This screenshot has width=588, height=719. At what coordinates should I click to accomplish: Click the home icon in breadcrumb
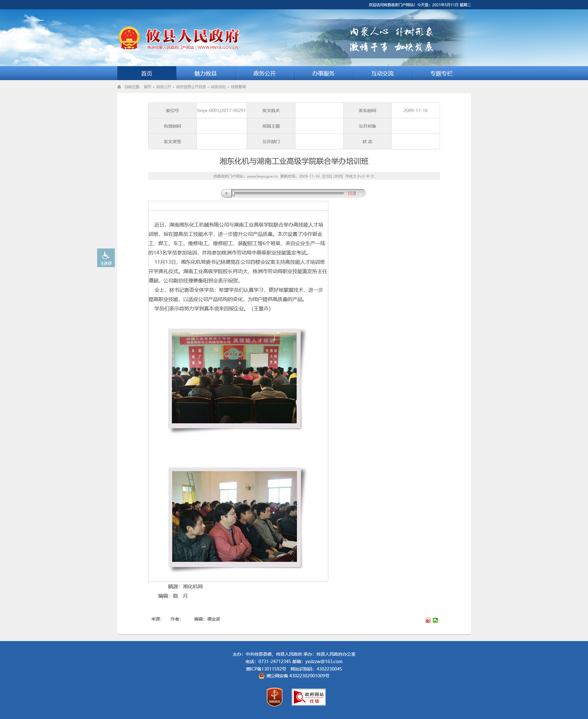pos(119,87)
